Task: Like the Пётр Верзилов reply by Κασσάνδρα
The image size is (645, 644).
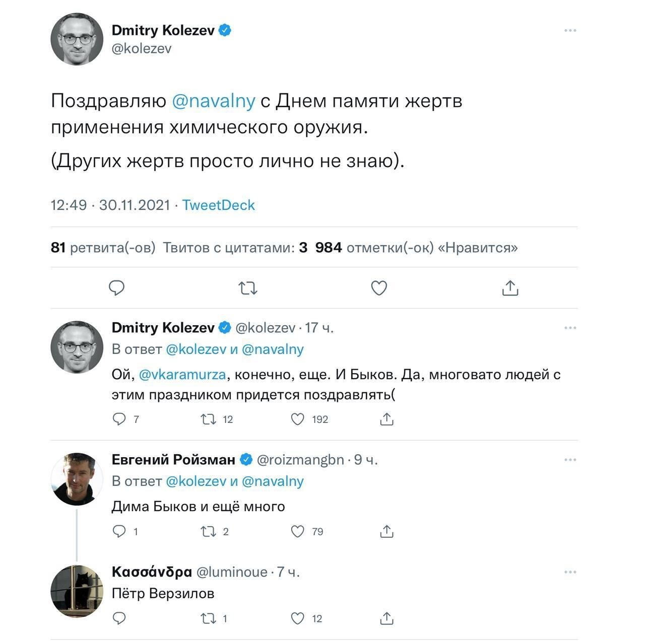Action: [x=298, y=618]
